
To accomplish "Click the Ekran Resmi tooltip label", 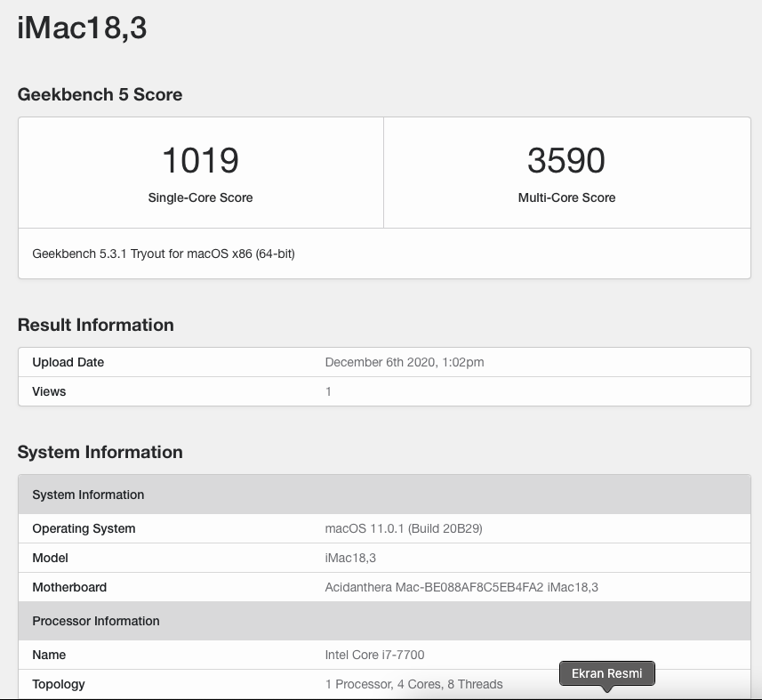I will pos(606,673).
